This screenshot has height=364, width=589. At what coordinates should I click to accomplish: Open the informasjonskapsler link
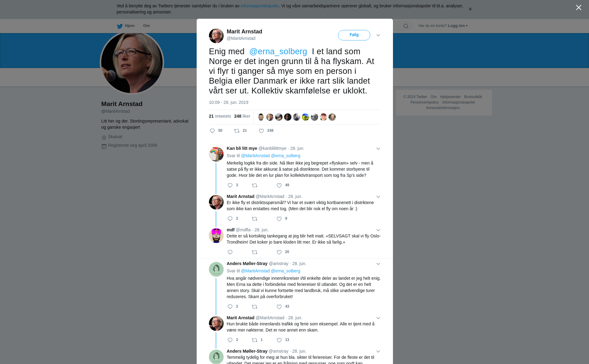260,6
